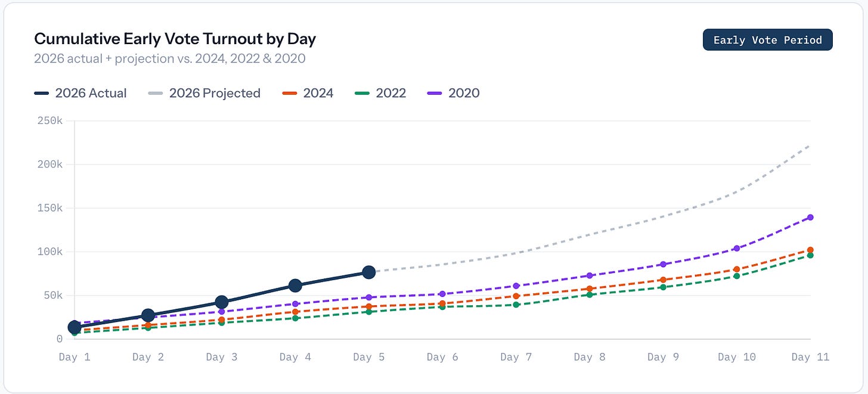This screenshot has width=868, height=394.
Task: Select the 2026 Actual Day 3 point
Action: pyautogui.click(x=222, y=302)
